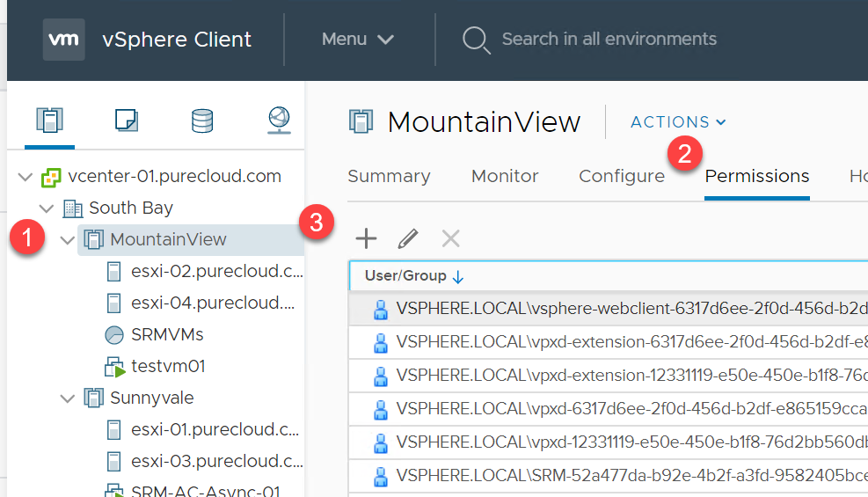Collapse the South Bay datacenter node
Image resolution: width=868 pixels, height=497 pixels.
click(47, 208)
